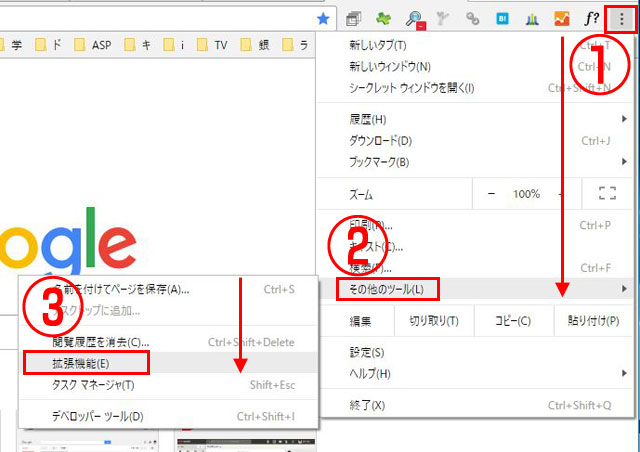Open the ASP bookmark folder

92,45
